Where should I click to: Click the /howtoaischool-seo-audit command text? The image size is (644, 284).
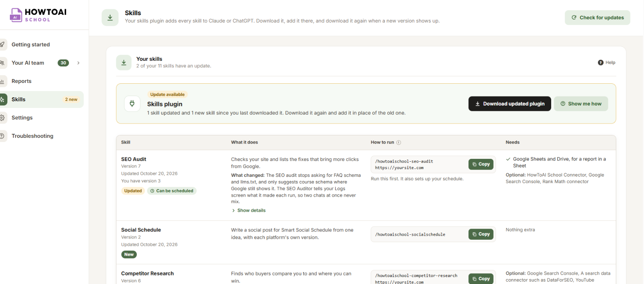404,161
